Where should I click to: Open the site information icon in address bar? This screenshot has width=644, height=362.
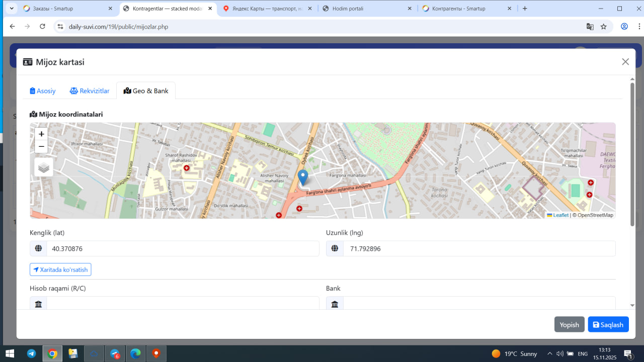coord(60,27)
